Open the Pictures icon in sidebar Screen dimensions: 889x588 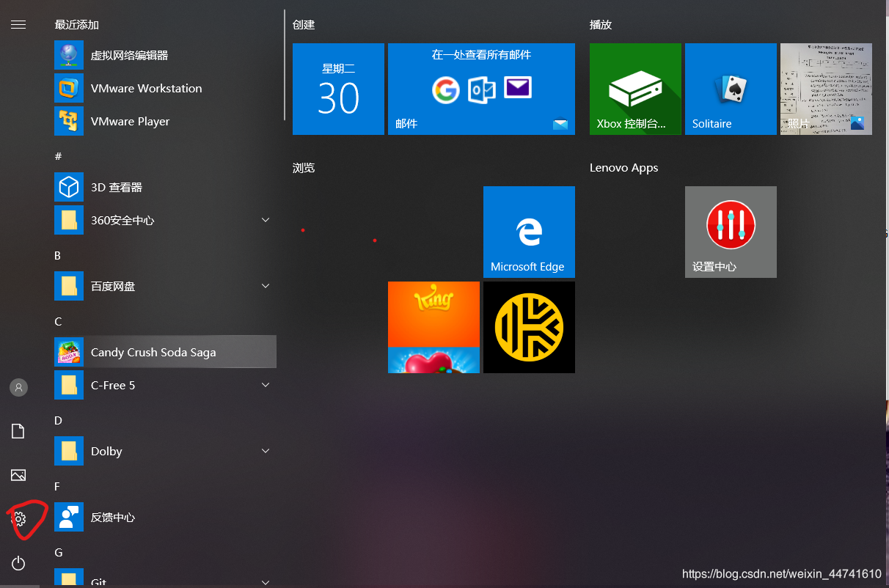(x=18, y=475)
